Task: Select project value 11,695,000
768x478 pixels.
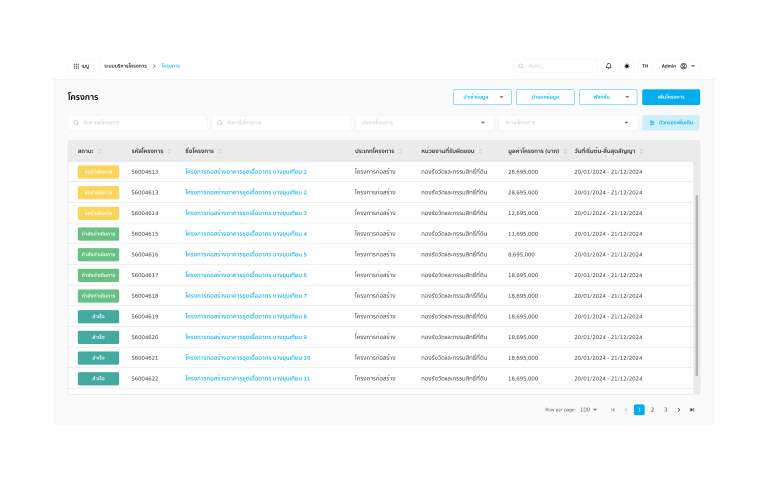Action: [523, 234]
